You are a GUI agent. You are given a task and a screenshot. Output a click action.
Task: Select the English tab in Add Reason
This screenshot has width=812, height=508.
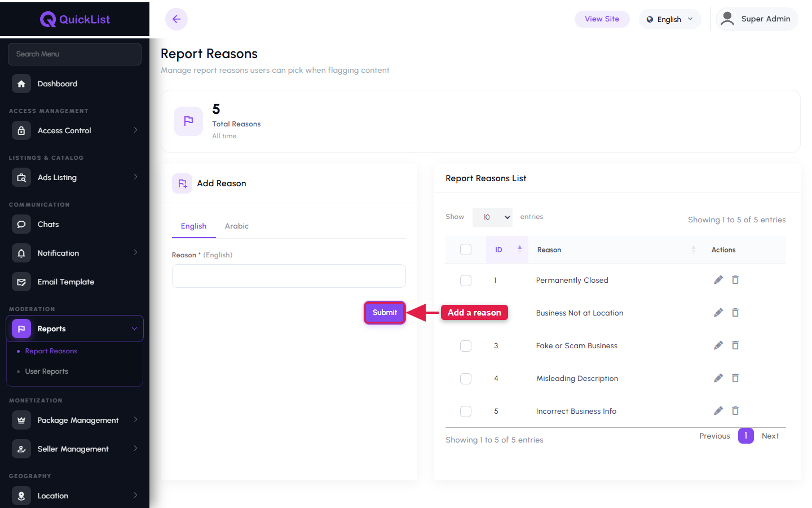click(x=193, y=226)
